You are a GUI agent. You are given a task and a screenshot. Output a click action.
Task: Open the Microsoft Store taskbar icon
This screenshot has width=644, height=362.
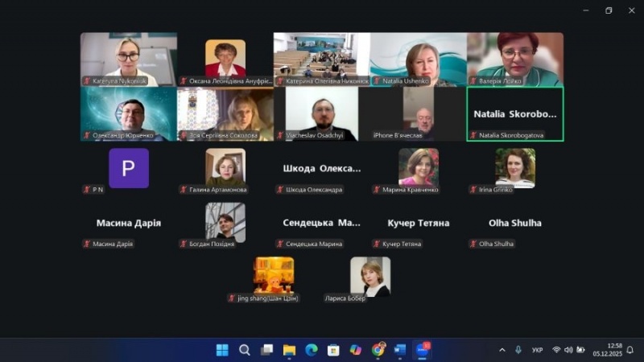pyautogui.click(x=333, y=350)
